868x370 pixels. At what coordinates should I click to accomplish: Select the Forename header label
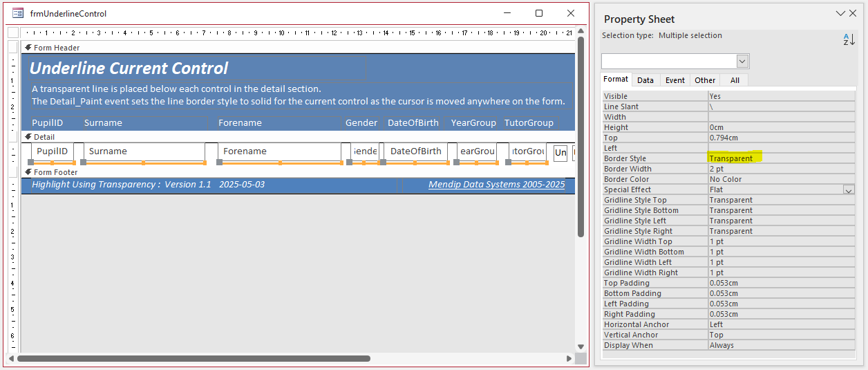click(240, 123)
